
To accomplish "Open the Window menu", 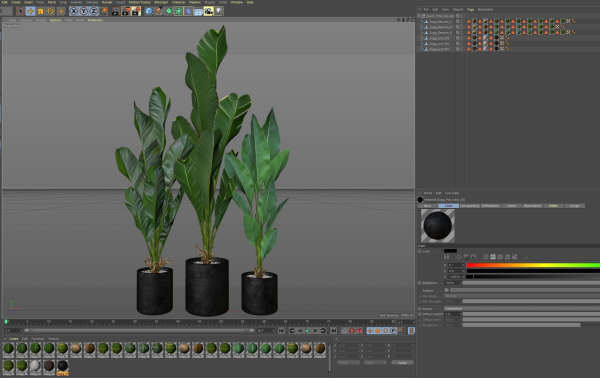I will tap(237, 2).
